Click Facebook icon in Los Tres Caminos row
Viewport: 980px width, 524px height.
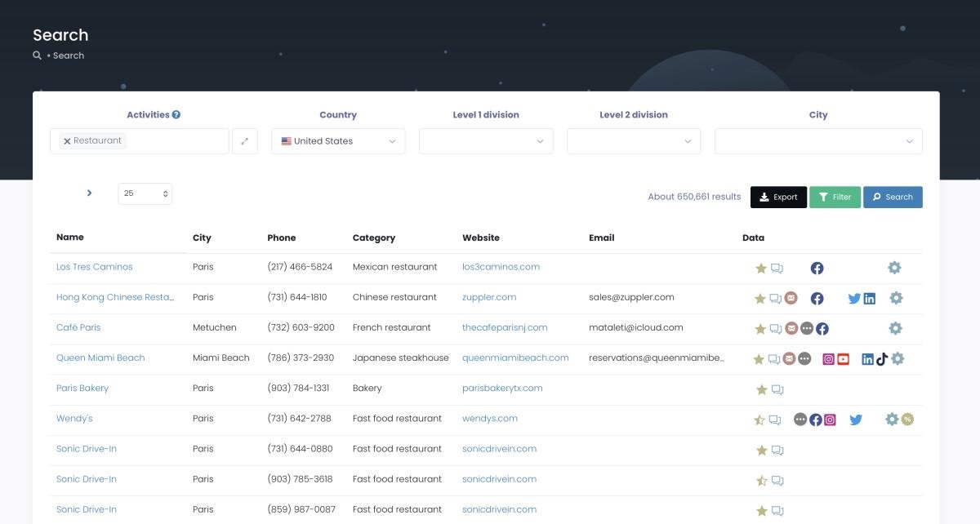(x=817, y=268)
